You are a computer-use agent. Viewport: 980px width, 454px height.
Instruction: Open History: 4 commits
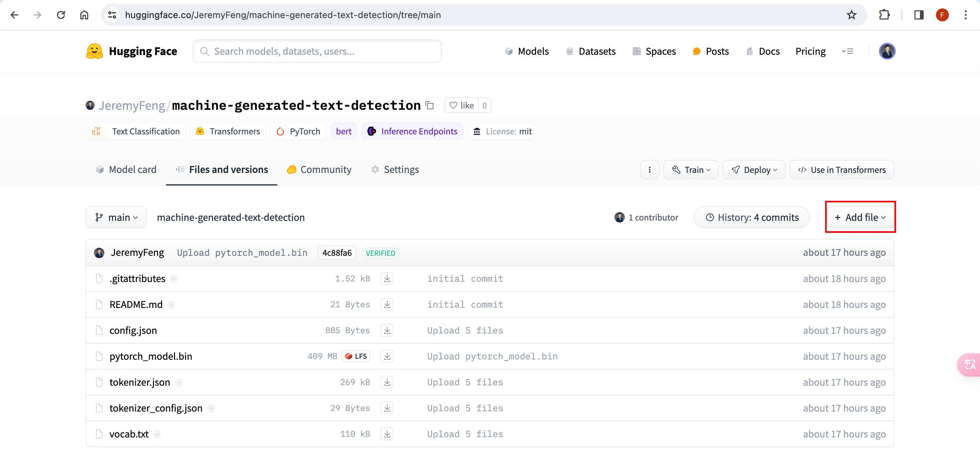(752, 218)
